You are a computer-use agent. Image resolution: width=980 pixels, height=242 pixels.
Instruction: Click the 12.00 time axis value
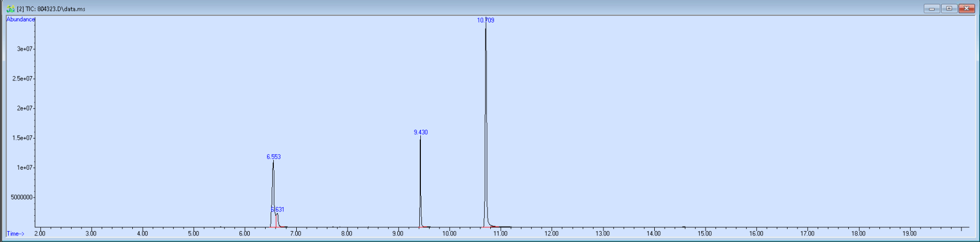pyautogui.click(x=551, y=234)
